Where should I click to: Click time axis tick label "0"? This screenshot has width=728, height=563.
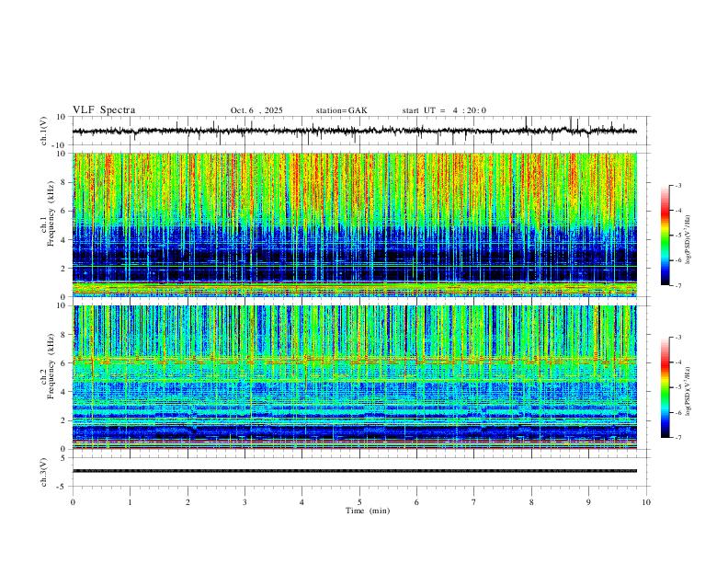click(73, 502)
